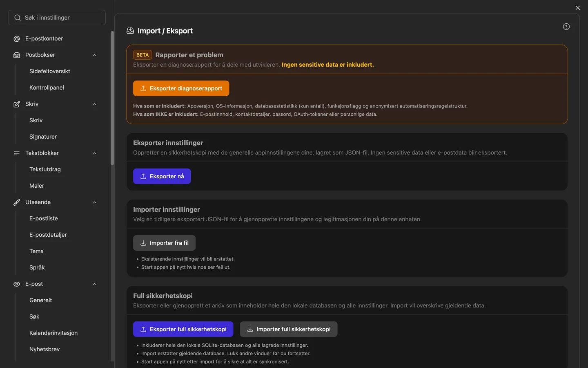Collapse the Tekstblokker section chevron

(x=95, y=153)
